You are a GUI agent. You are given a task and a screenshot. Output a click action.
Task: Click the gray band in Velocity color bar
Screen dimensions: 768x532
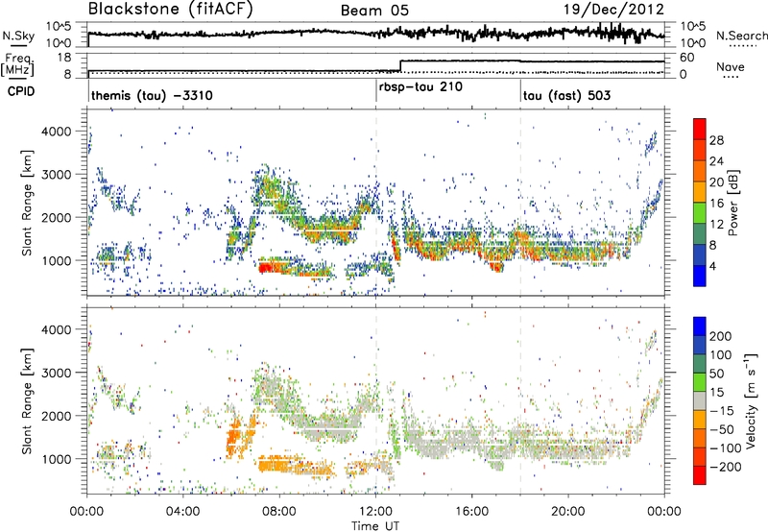click(x=700, y=400)
